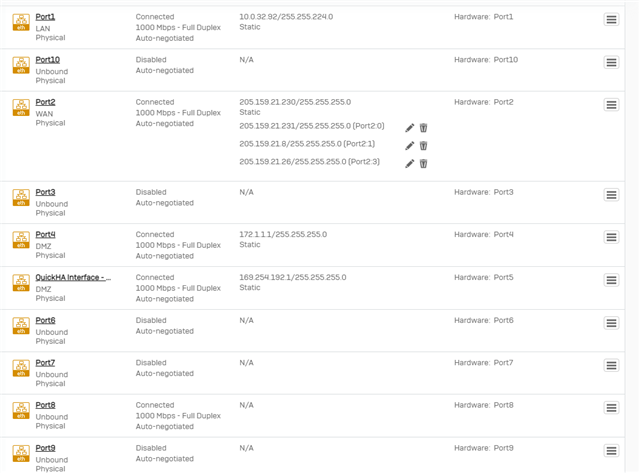
Task: Open the hamburger menu for Port2
Action: 611,104
